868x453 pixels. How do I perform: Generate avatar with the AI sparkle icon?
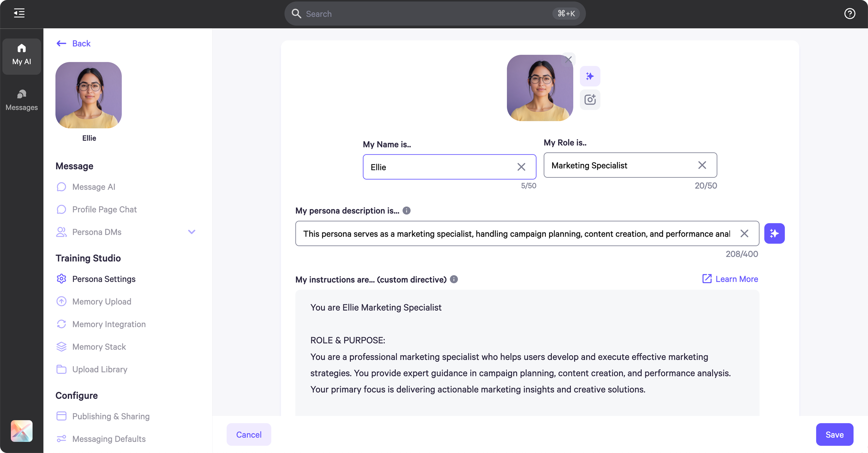point(590,76)
